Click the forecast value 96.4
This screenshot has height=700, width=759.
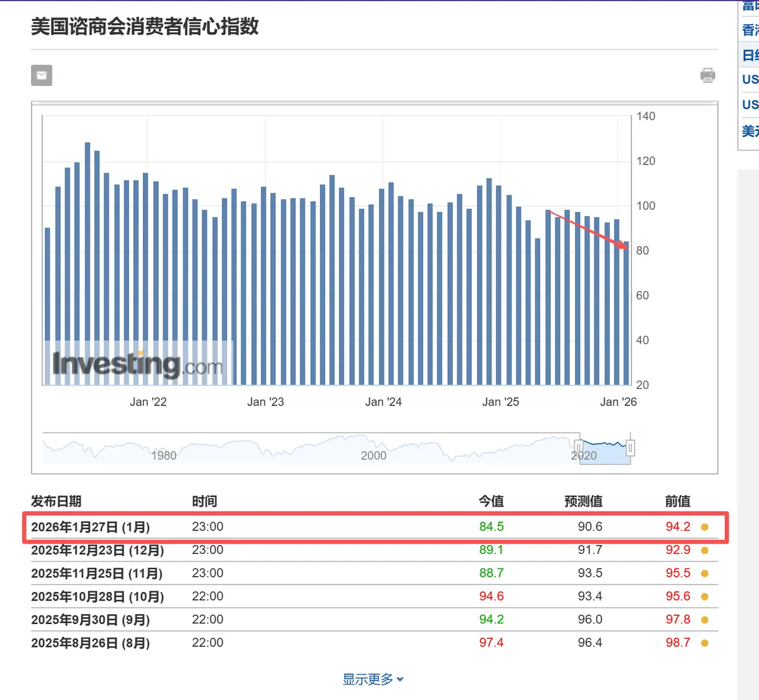tap(590, 643)
